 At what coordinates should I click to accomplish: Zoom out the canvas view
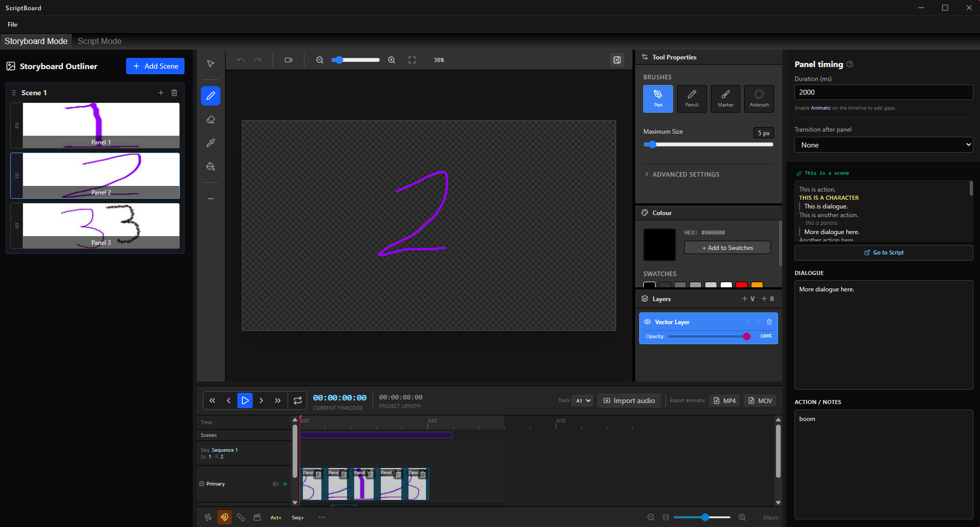[320, 60]
